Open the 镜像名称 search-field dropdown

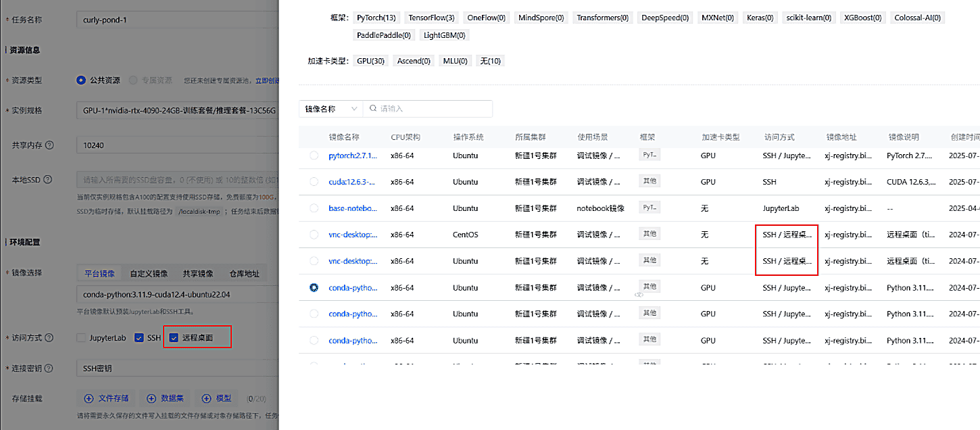(x=331, y=109)
